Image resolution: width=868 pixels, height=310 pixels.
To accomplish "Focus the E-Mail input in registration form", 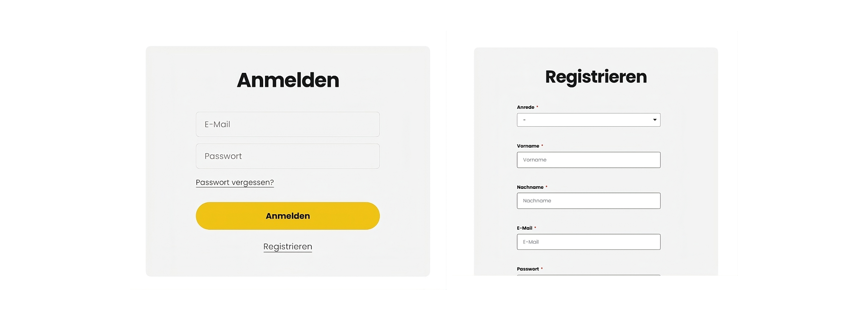I will [588, 242].
